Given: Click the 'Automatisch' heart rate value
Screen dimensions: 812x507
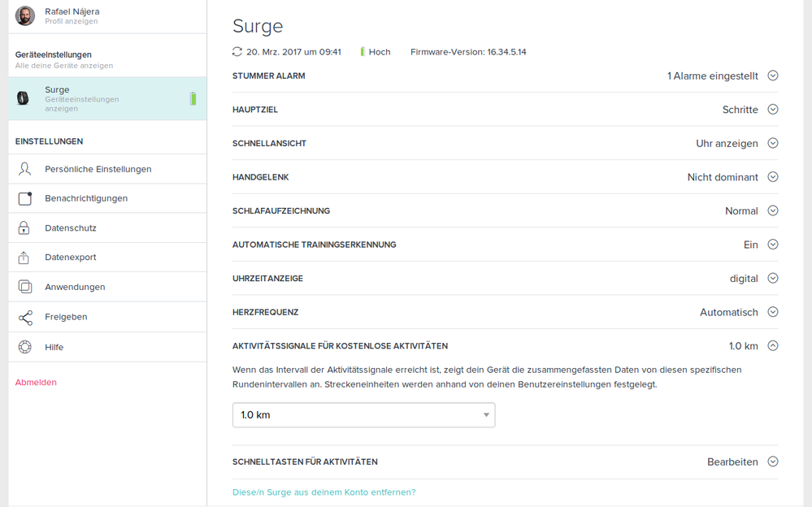Looking at the screenshot, I should 728,312.
